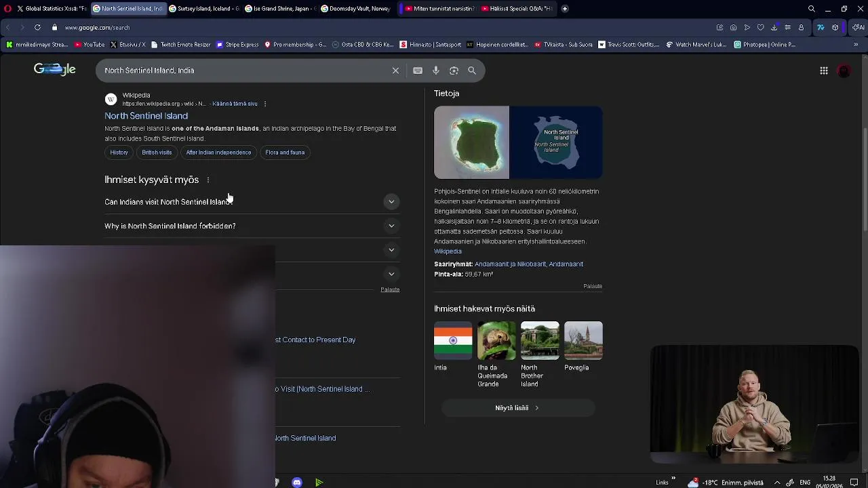Select the Flora and fauna chip
The height and width of the screenshot is (488, 868).
[x=285, y=152]
